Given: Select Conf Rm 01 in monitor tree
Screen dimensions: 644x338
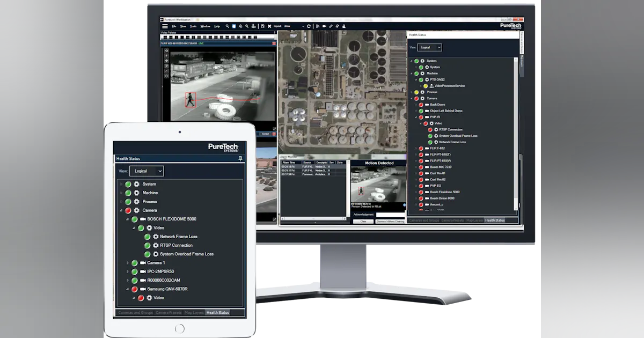Looking at the screenshot, I should point(438,173).
